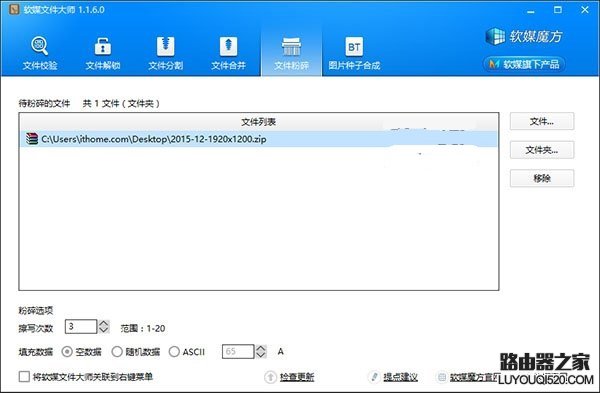
Task: Click the 软媒文件大师 title bar app icon
Action: [x=14, y=10]
